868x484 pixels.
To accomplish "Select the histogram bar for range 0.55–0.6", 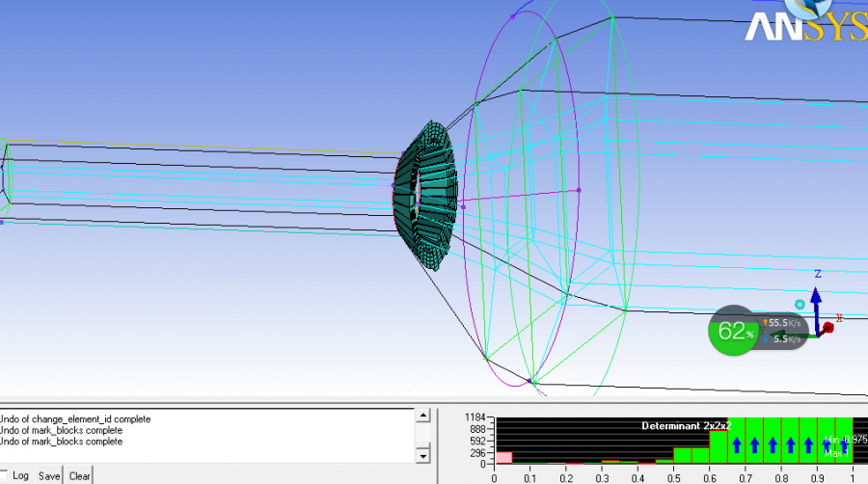I will tap(700, 455).
